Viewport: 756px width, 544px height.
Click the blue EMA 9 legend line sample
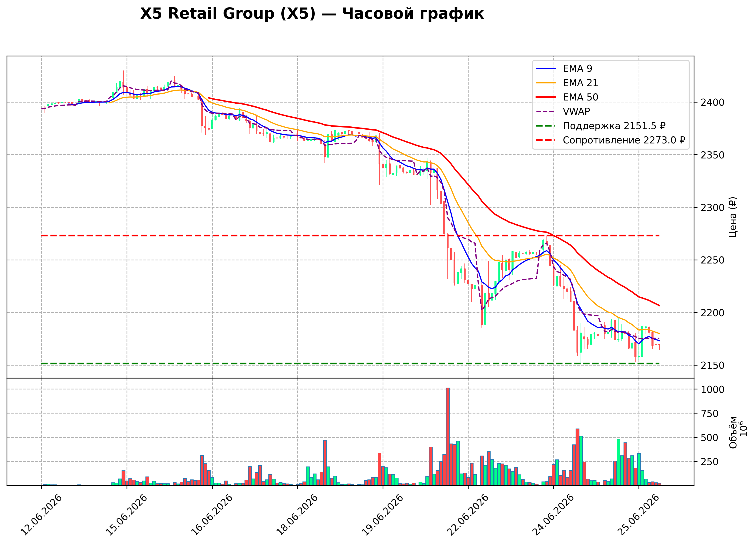[546, 68]
